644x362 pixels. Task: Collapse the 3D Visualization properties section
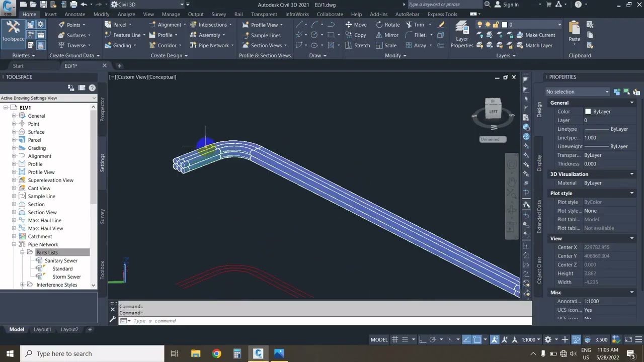tap(631, 174)
